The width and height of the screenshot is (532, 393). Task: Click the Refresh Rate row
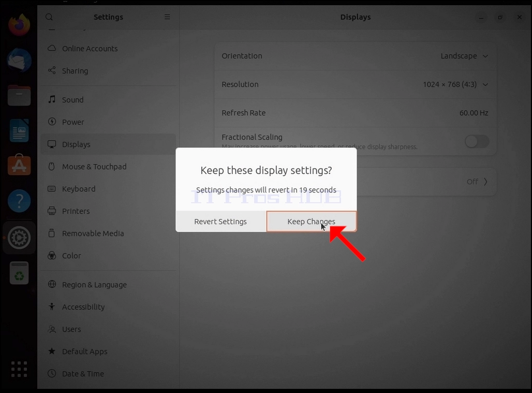(356, 113)
